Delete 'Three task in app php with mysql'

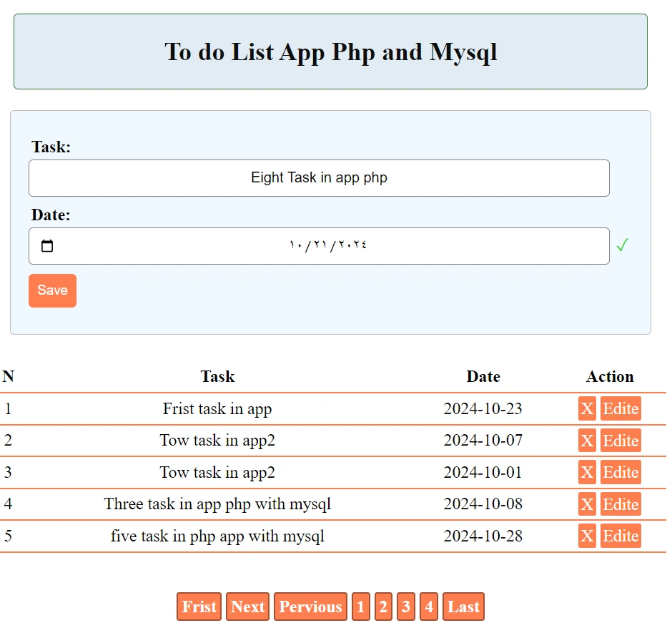tap(587, 504)
